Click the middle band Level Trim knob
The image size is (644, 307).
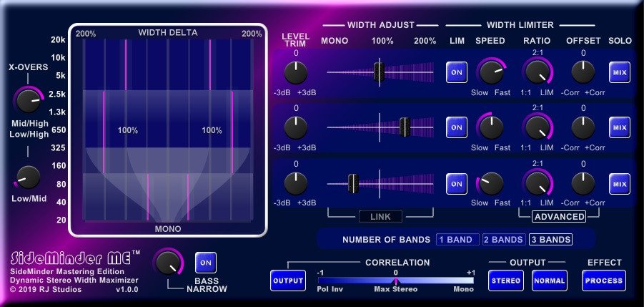(x=296, y=128)
